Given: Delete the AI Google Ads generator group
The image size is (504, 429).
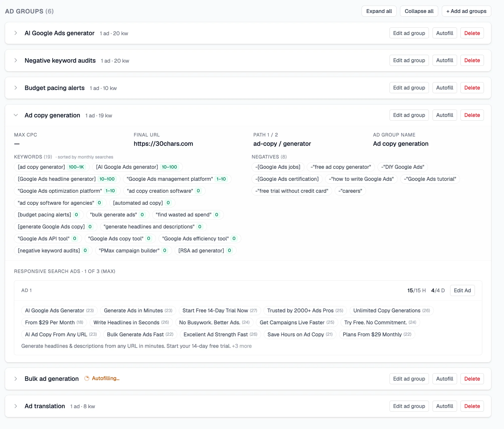Looking at the screenshot, I should (x=472, y=33).
